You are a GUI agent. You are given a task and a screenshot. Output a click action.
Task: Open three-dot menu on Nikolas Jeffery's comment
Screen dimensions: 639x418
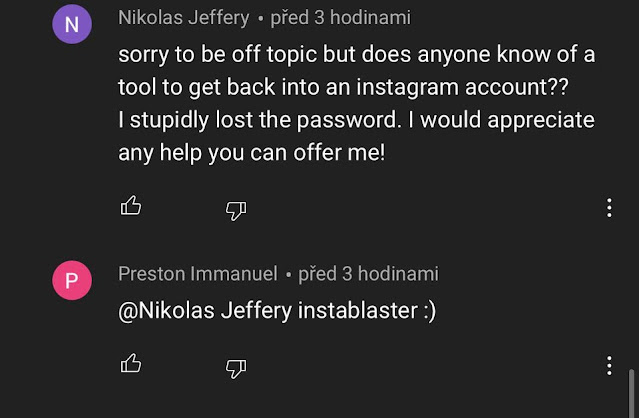point(609,208)
